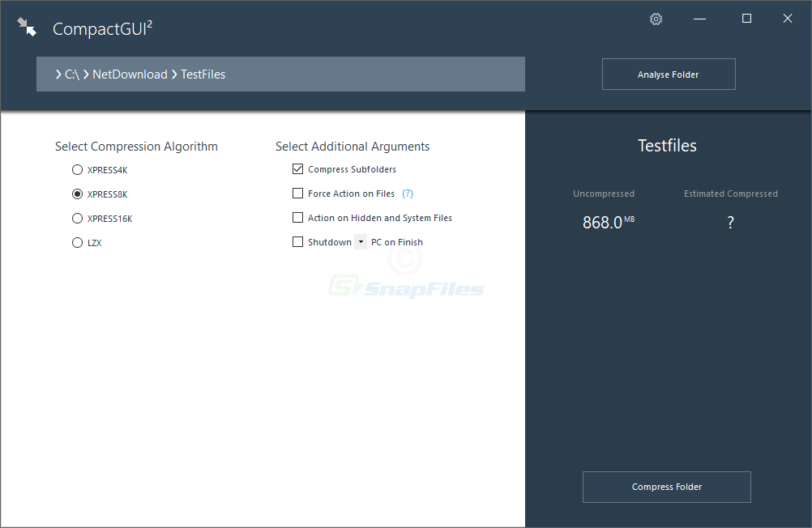Viewport: 812px width, 528px height.
Task: Check Action on Hidden and System Files
Action: tap(297, 218)
